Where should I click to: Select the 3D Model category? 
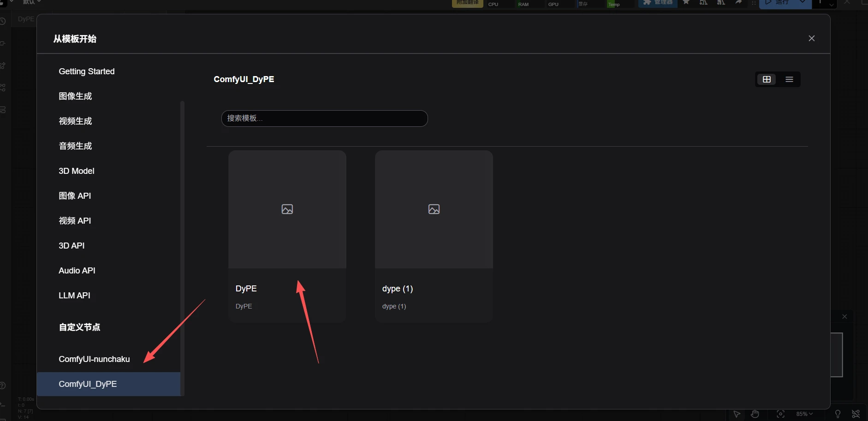click(x=77, y=171)
